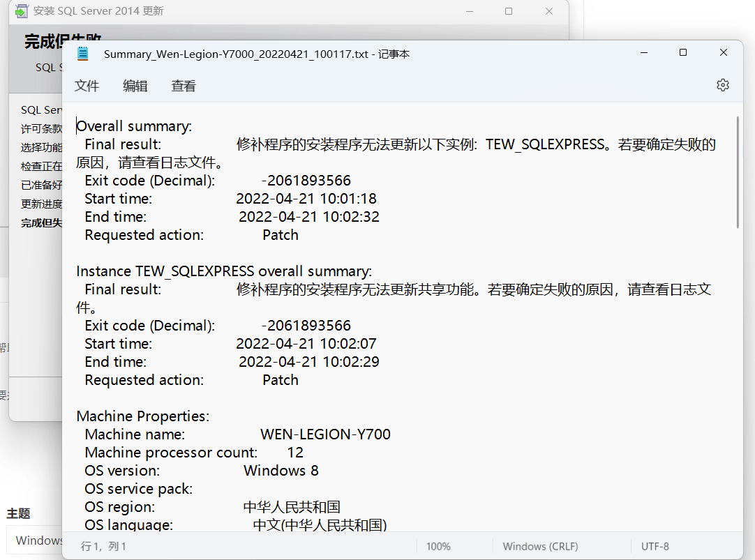Click OS service pack label line

(139, 489)
